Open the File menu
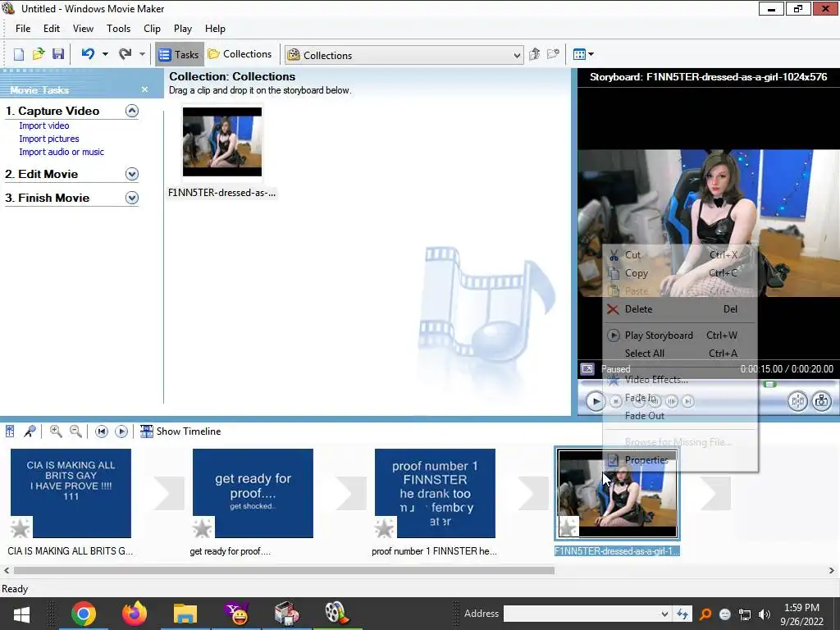This screenshot has width=840, height=630. [23, 29]
